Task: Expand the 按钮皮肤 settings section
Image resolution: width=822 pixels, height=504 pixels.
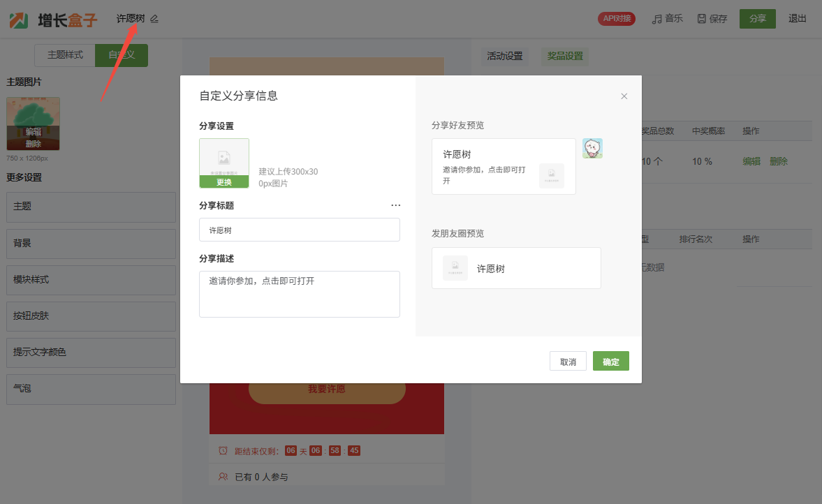Action: [x=91, y=316]
